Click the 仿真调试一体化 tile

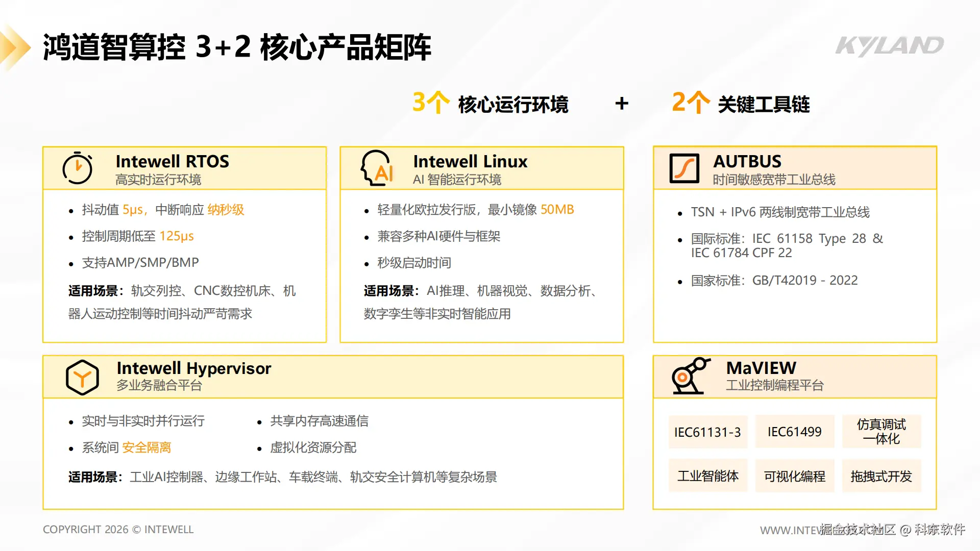(x=881, y=432)
